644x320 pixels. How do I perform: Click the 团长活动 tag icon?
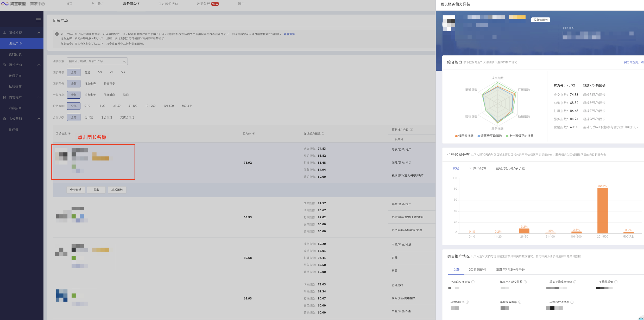click(x=5, y=65)
